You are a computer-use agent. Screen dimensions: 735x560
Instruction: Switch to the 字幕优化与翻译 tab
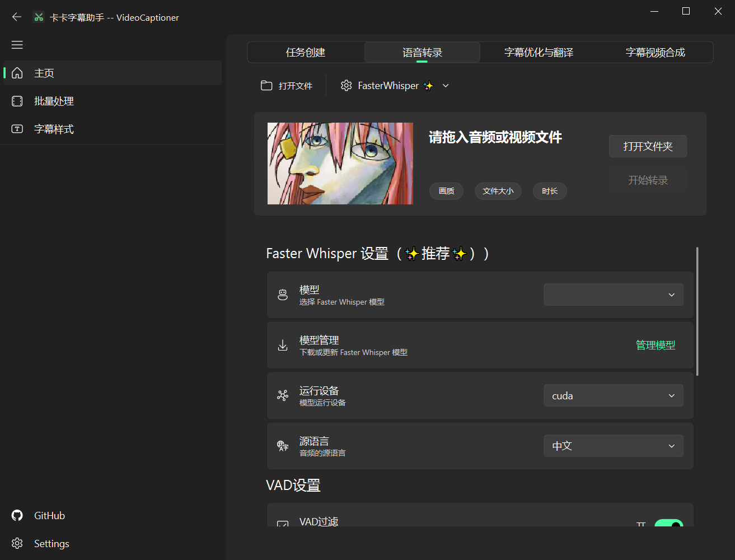[x=539, y=53]
